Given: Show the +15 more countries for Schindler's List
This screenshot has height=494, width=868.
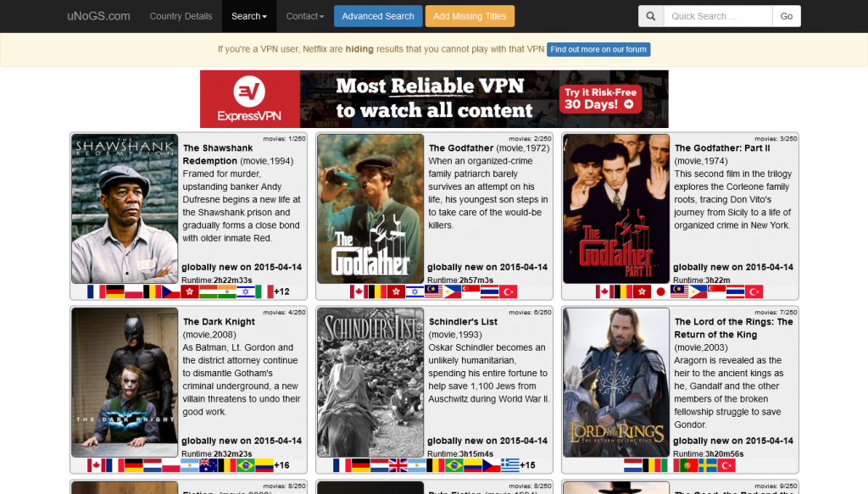Looking at the screenshot, I should pyautogui.click(x=528, y=465).
